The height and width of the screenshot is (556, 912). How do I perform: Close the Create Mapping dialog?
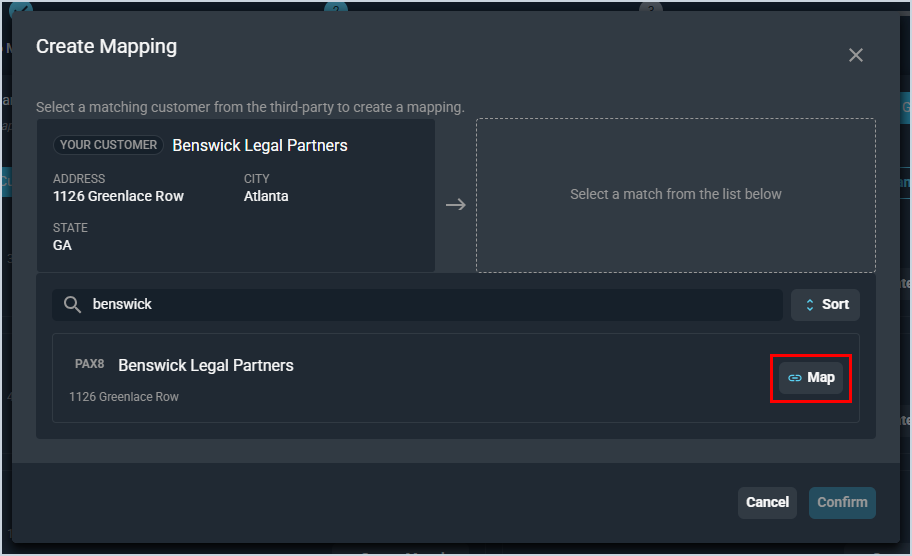click(x=855, y=55)
